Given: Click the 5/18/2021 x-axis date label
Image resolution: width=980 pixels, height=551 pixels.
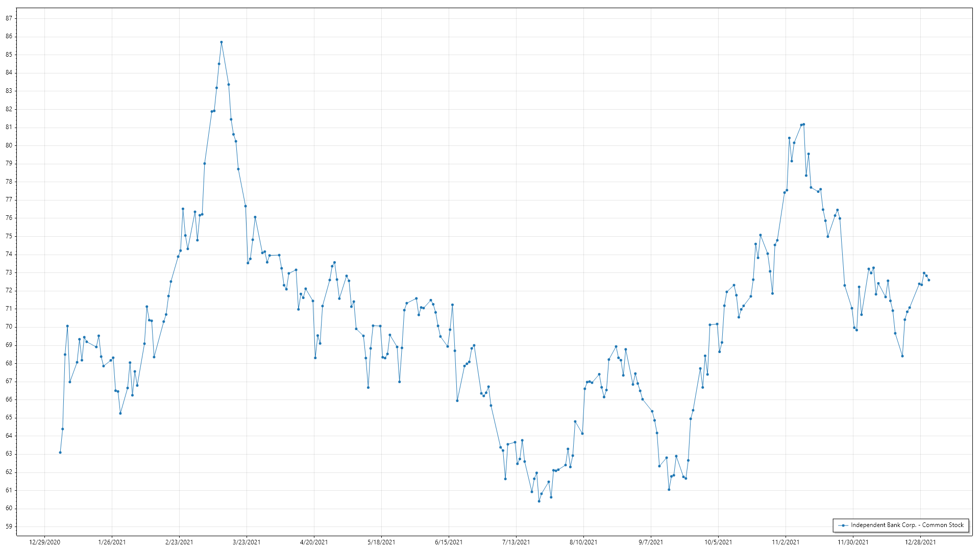Looking at the screenshot, I should [381, 542].
